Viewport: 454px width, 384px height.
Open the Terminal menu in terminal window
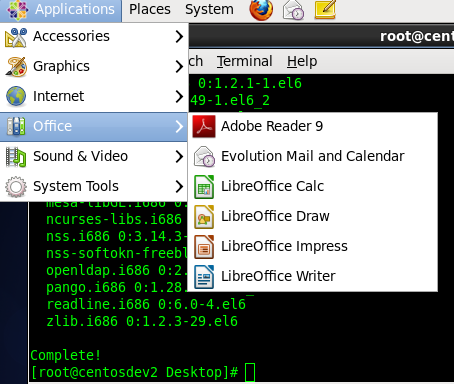pos(245,61)
